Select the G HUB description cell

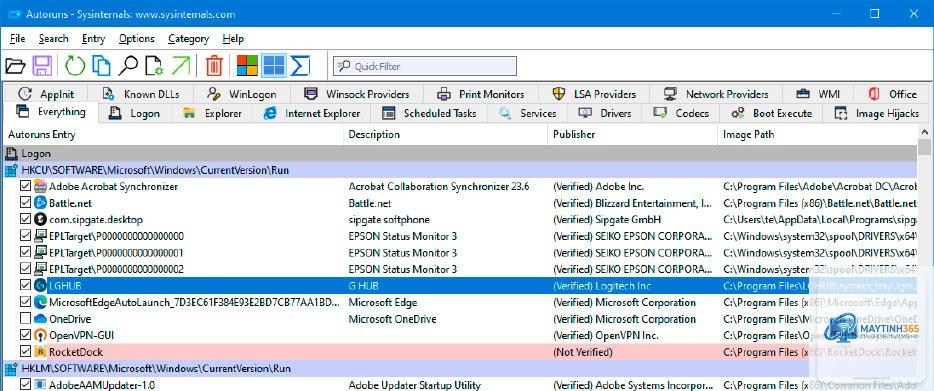(x=363, y=286)
